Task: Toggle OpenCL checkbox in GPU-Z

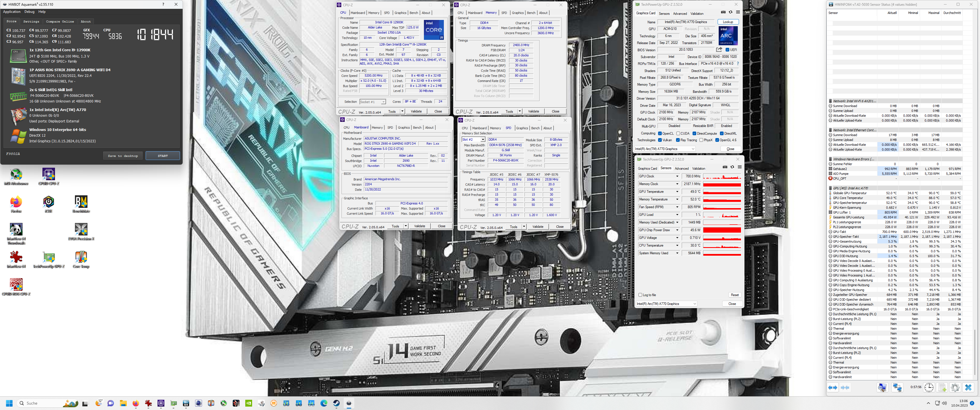Action: [660, 134]
